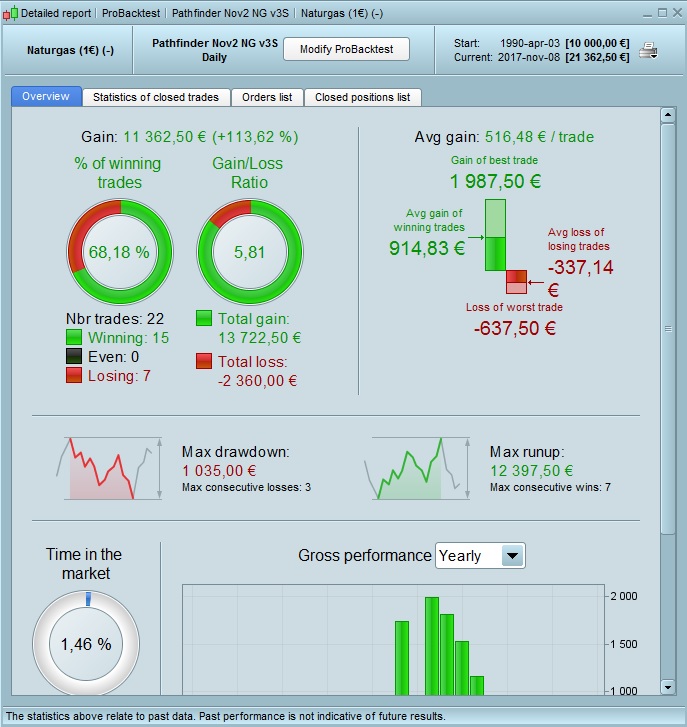
Task: Click the max runup chart thumbnail
Action: [417, 468]
